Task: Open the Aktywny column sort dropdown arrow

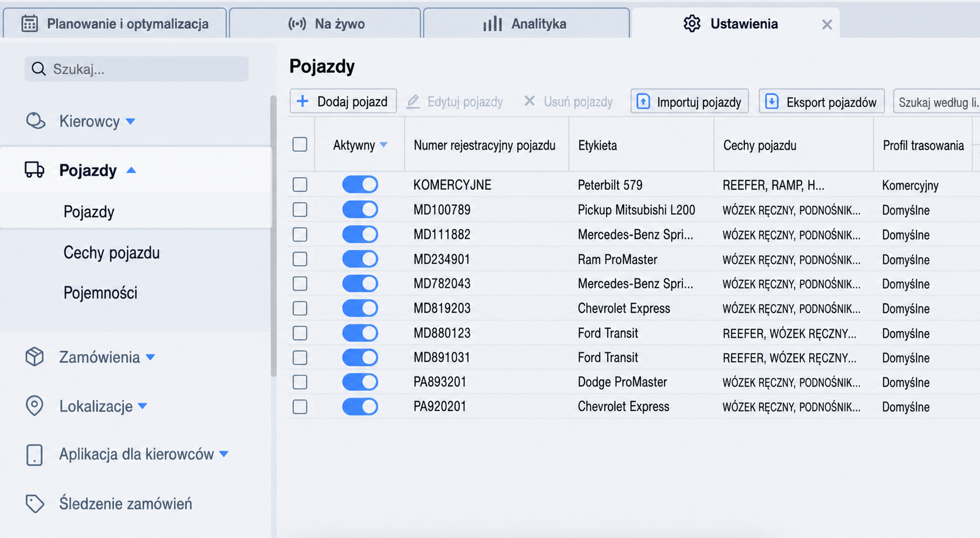Action: pos(384,145)
